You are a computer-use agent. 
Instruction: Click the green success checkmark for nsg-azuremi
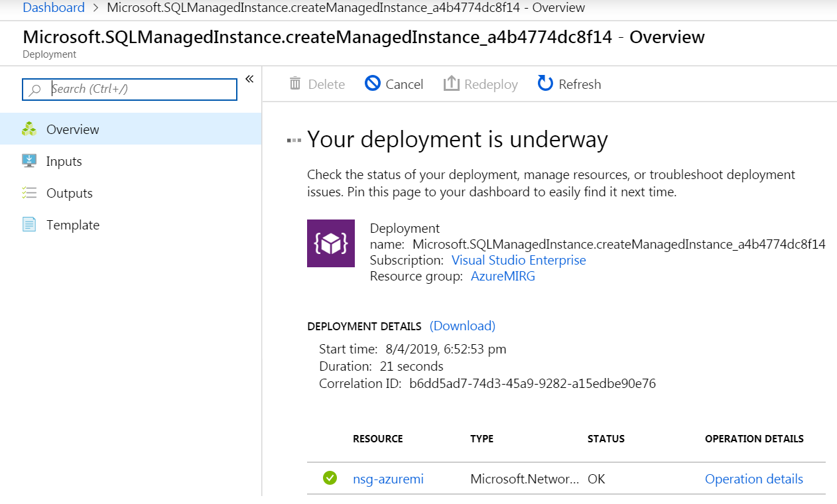330,477
